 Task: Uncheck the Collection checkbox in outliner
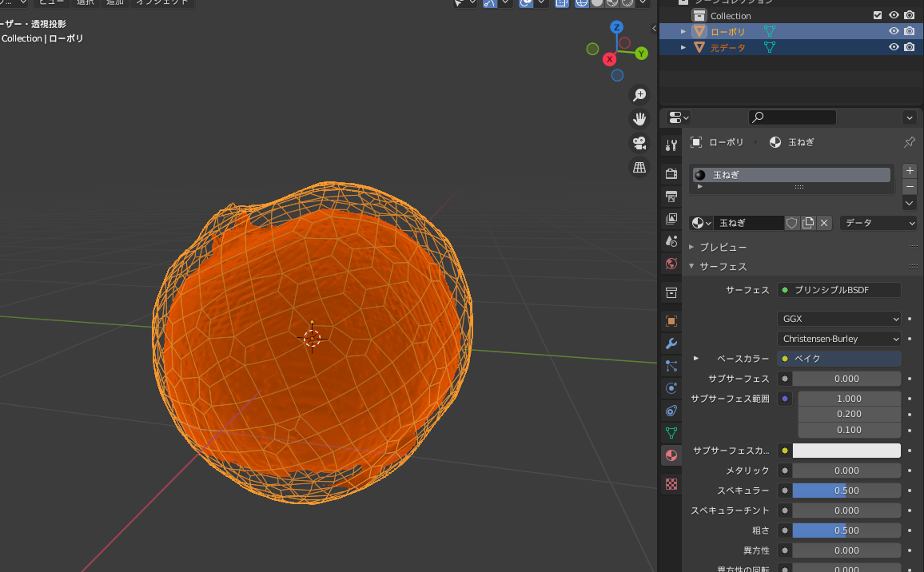(x=877, y=14)
